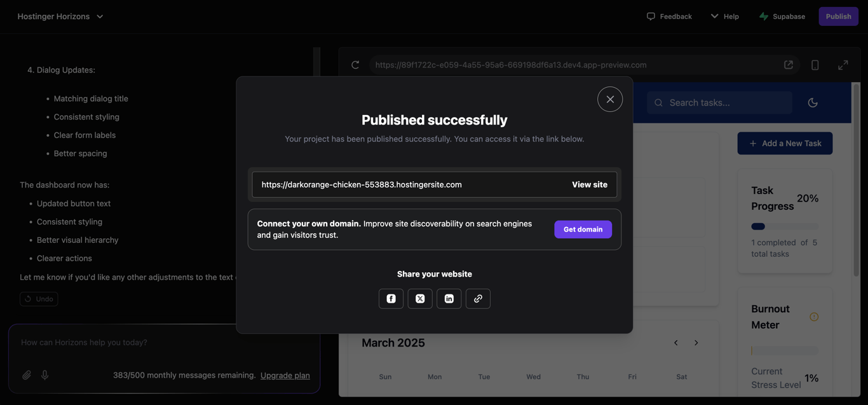
Task: Refresh the app preview
Action: coord(355,64)
